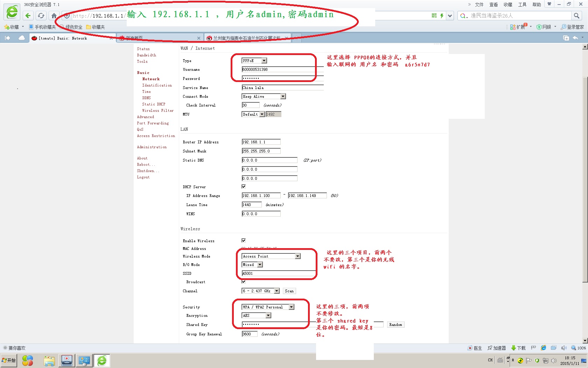Toggle the SSID Broadcast checkbox

(244, 281)
